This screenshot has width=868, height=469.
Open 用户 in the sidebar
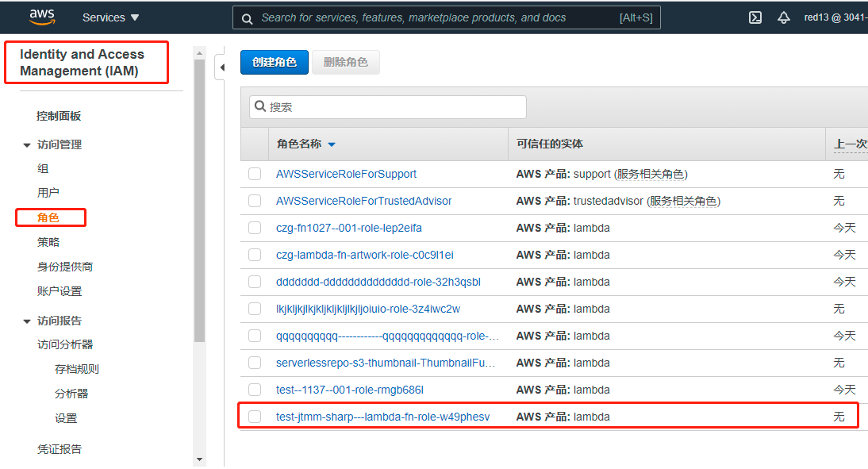point(48,193)
